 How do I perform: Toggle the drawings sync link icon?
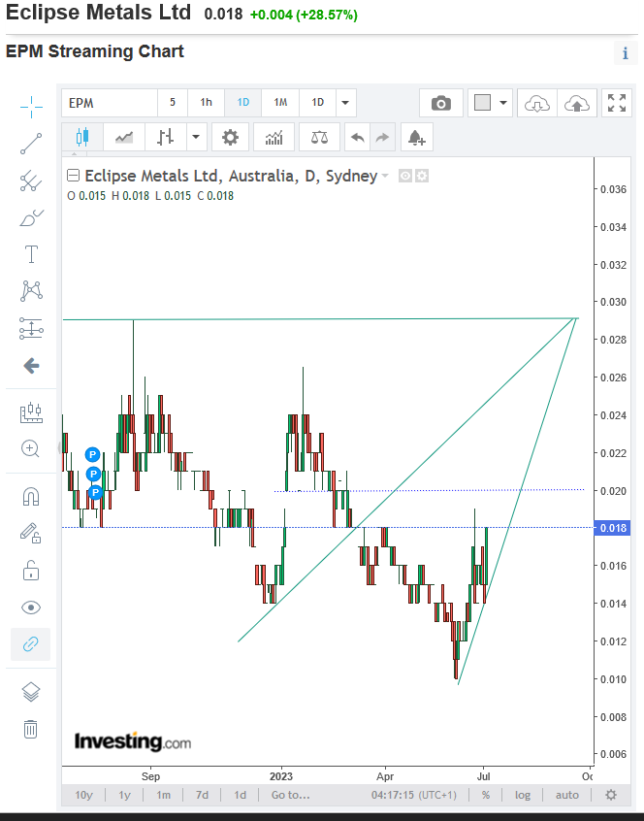pos(31,644)
